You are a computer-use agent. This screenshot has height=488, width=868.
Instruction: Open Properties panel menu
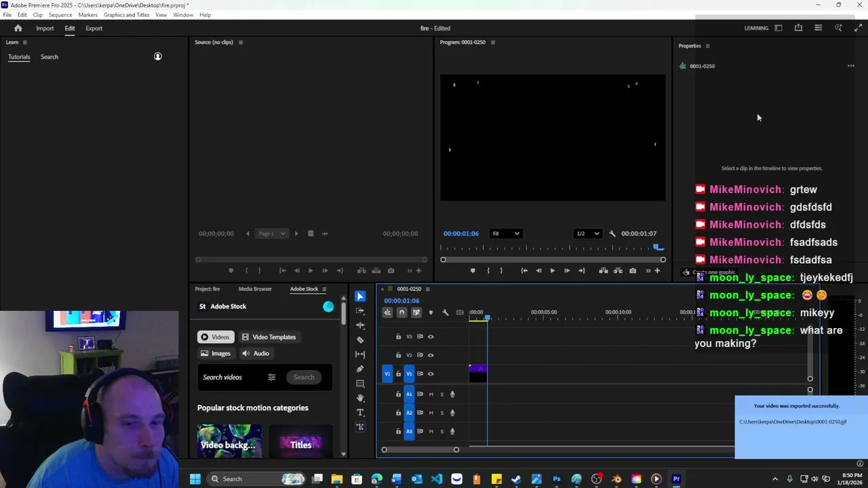pos(707,46)
